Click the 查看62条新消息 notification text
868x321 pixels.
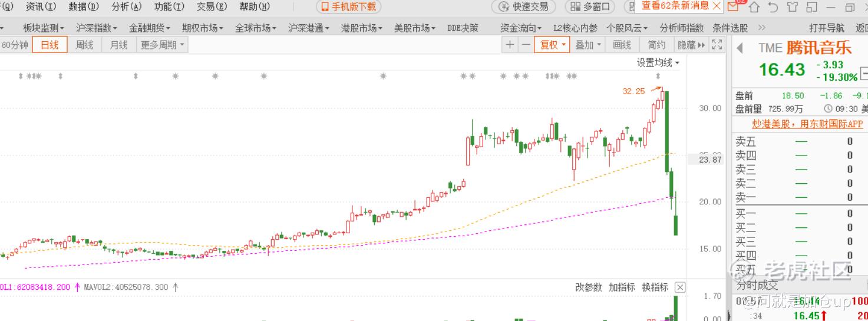(x=675, y=6)
